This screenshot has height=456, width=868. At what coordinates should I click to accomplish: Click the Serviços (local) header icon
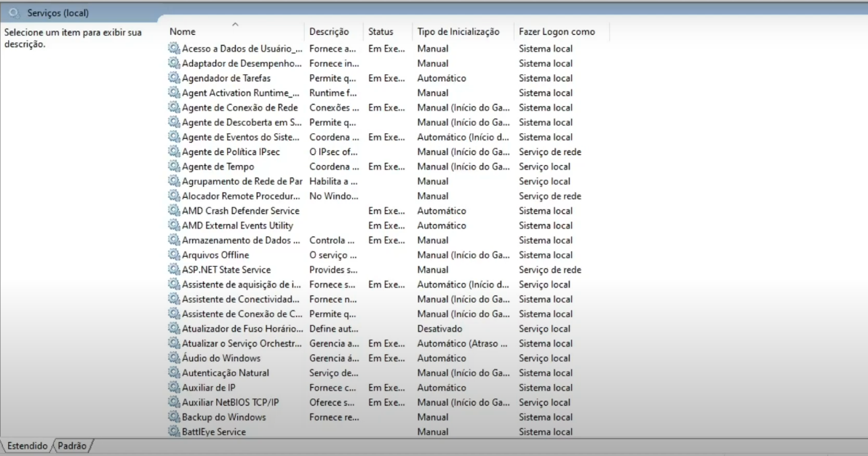click(x=14, y=12)
